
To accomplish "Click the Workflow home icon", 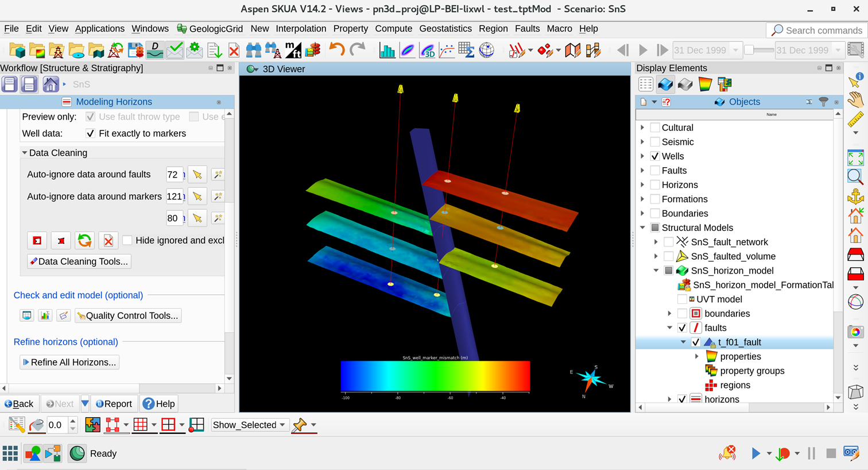I will [x=51, y=84].
